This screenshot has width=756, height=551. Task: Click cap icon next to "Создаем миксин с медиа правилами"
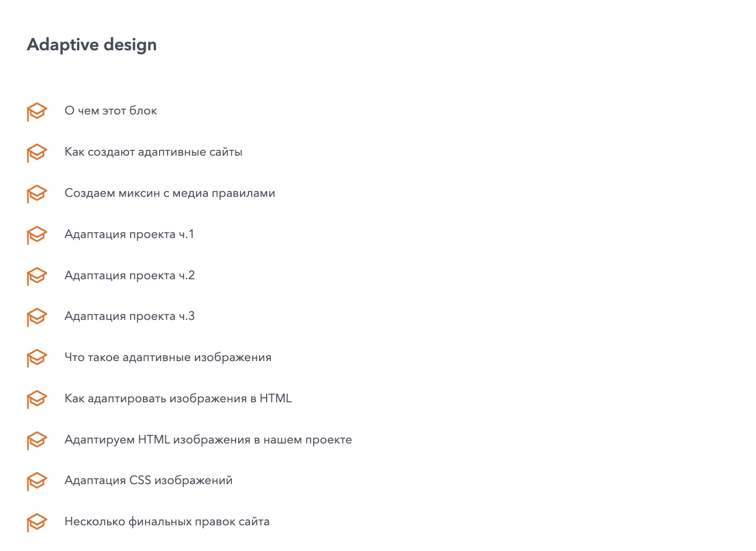(37, 194)
